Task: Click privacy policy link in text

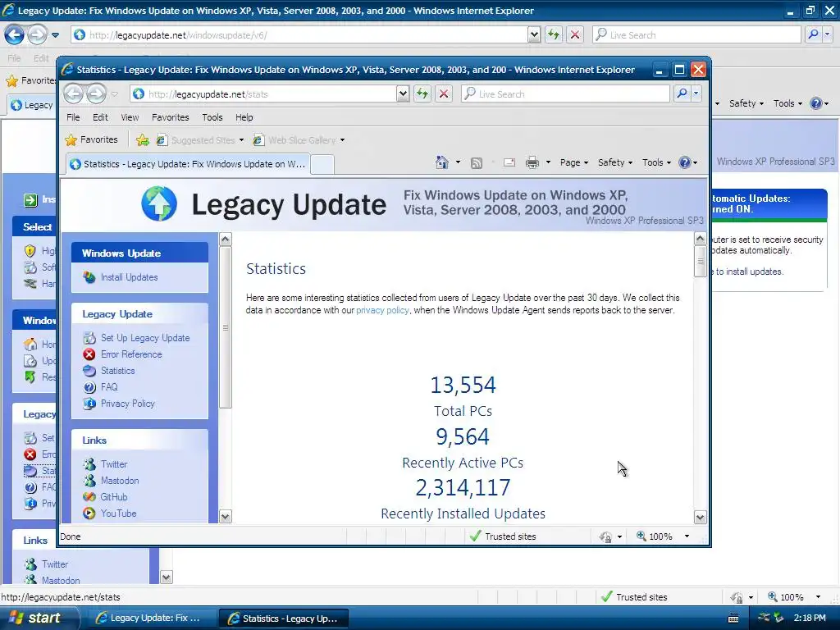Action: click(x=382, y=310)
